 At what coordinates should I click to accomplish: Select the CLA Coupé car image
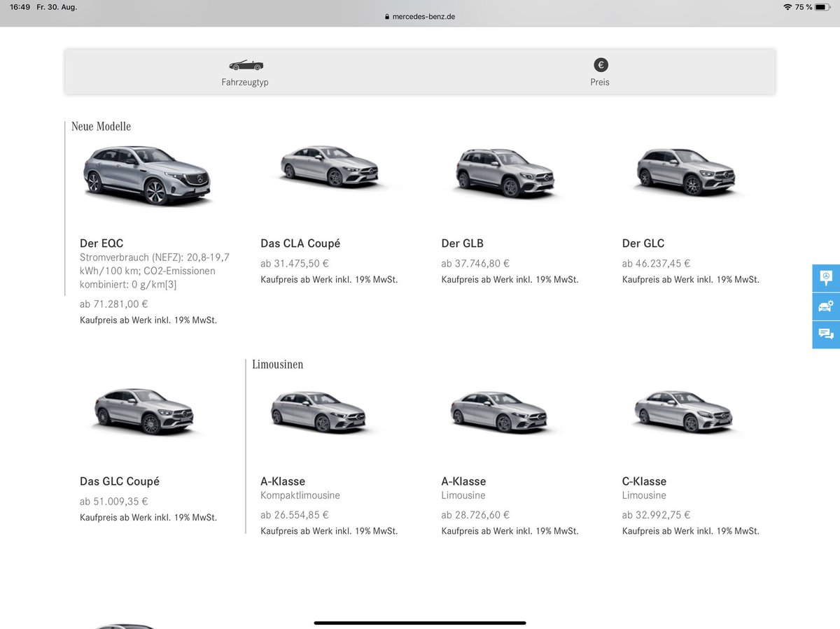pyautogui.click(x=330, y=167)
